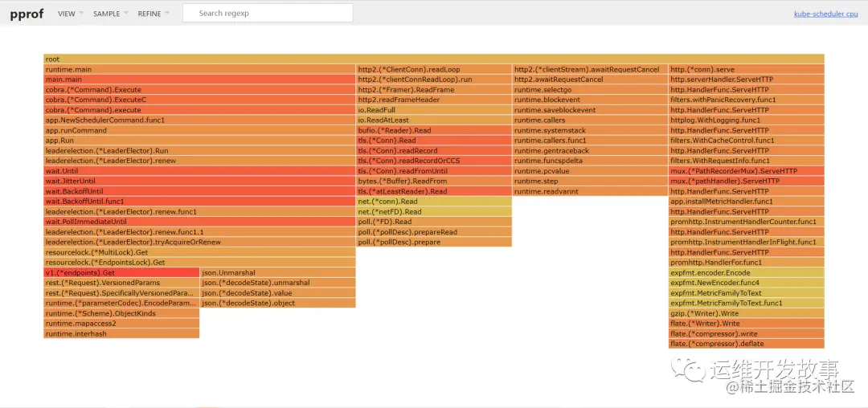Viewport: 868px width, 408px height.
Task: Select json.(*decodeState).value frame
Action: pyautogui.click(x=278, y=293)
